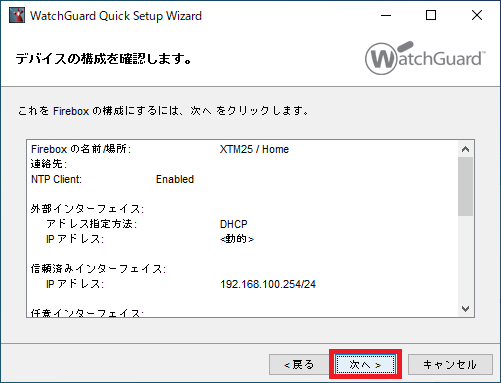Click the デバイスの構成を確認します heading
This screenshot has height=383, width=501.
click(x=104, y=59)
